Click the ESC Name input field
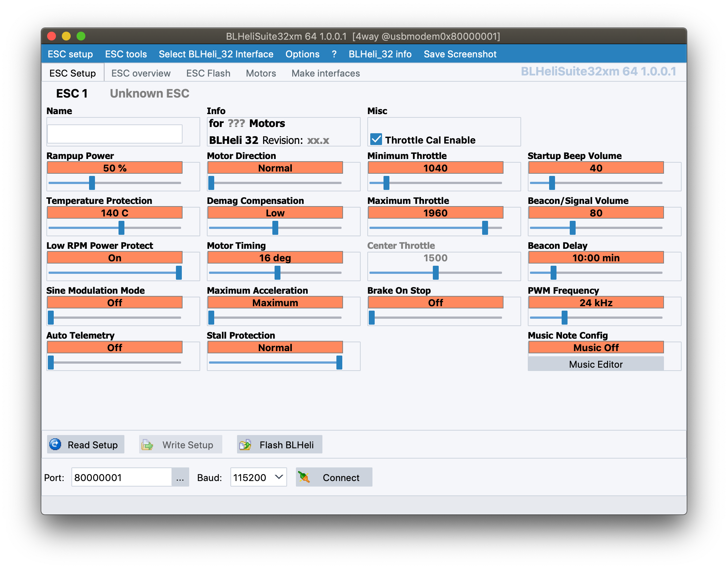The width and height of the screenshot is (728, 569). click(115, 134)
